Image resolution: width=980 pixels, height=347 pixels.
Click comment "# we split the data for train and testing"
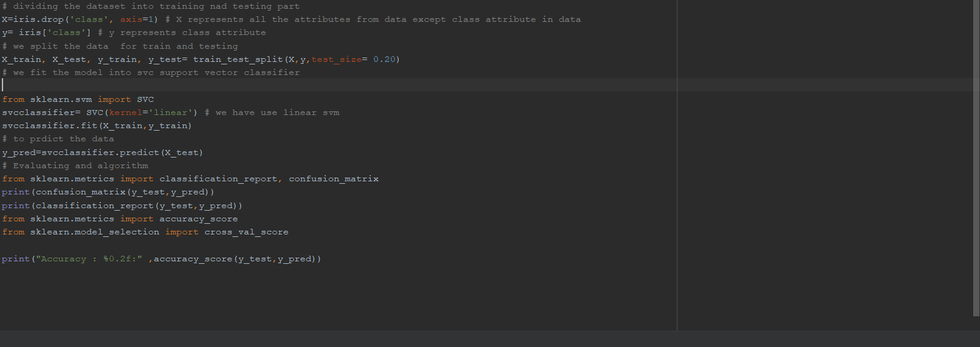click(x=120, y=46)
